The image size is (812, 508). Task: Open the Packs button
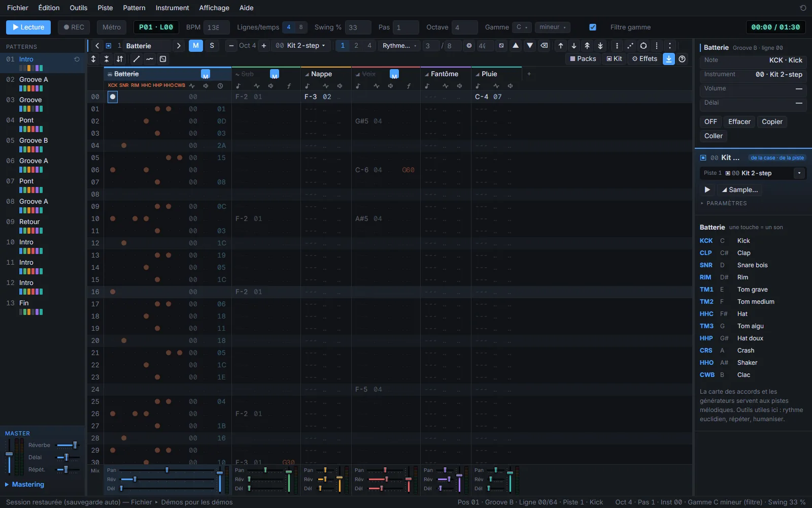(x=583, y=59)
